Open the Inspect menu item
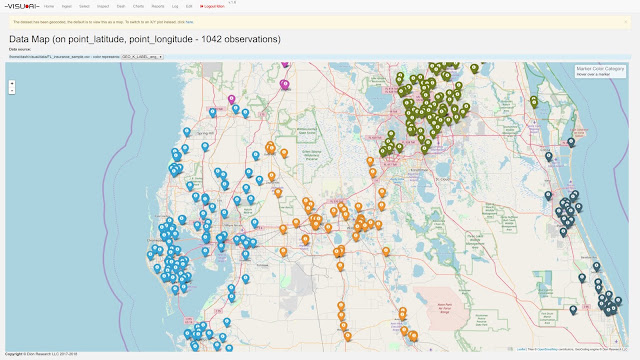640x360 pixels. pyautogui.click(x=103, y=7)
